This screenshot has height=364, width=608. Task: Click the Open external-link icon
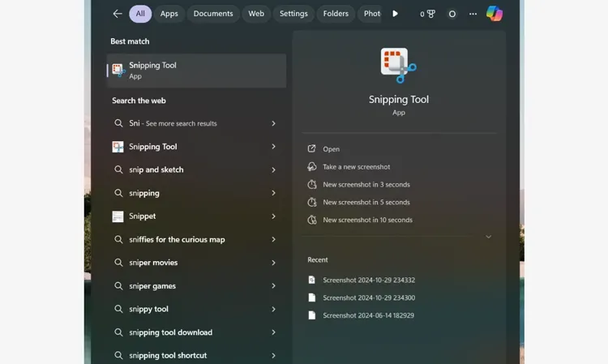(312, 148)
